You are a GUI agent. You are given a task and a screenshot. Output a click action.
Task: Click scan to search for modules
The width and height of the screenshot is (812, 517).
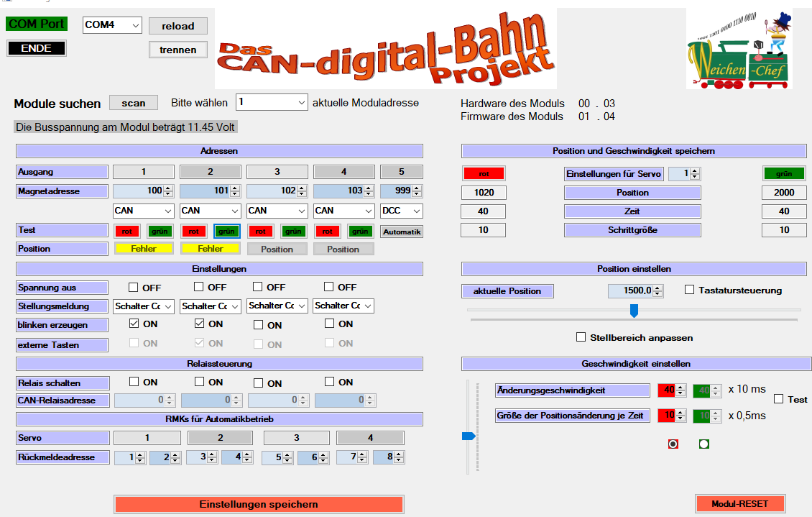pos(134,103)
